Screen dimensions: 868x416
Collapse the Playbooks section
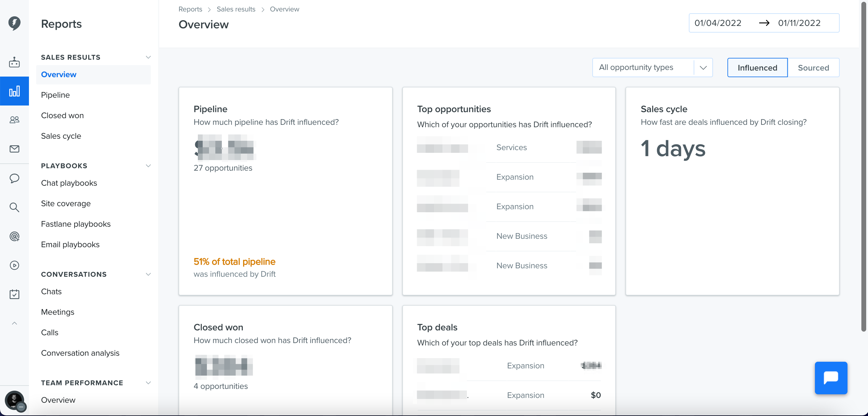click(x=148, y=166)
